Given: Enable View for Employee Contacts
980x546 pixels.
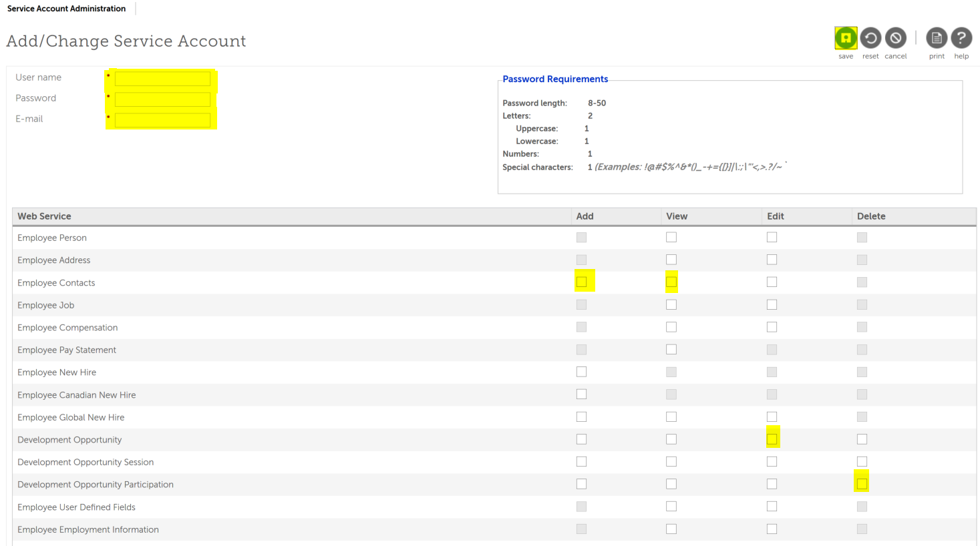Looking at the screenshot, I should tap(671, 282).
